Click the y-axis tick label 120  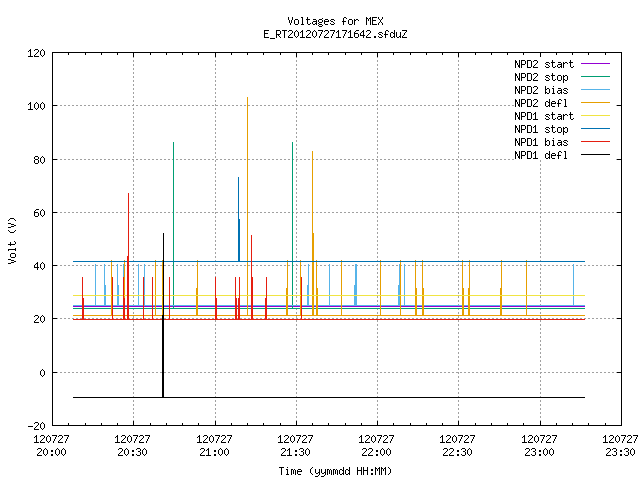click(36, 53)
